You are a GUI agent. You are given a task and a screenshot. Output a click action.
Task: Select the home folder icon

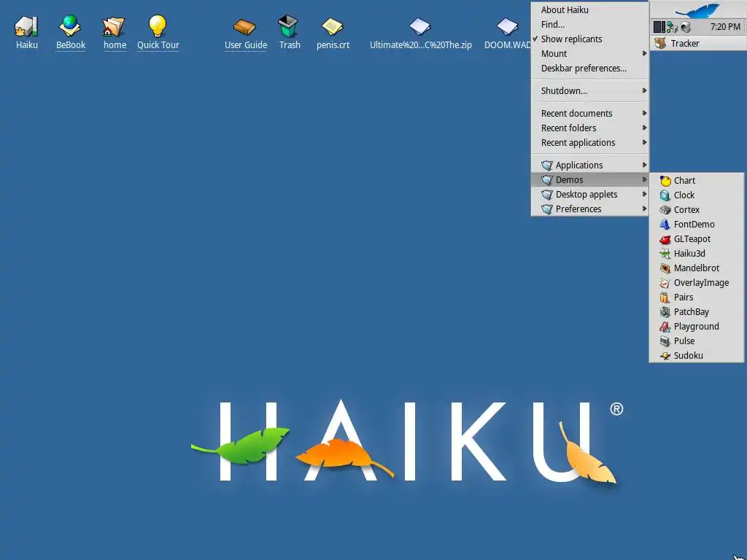tap(113, 26)
